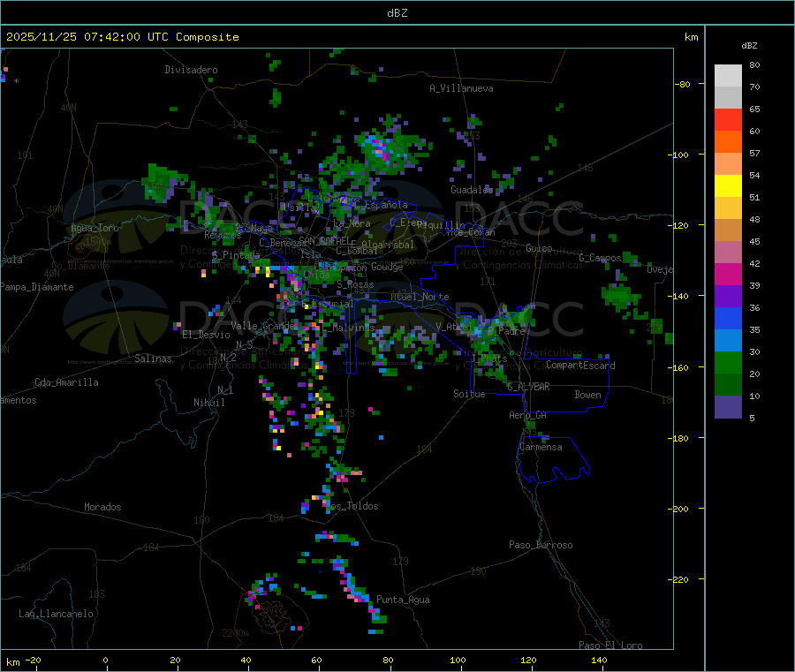Viewport: 795px width, 672px height.
Task: Click the El_Desvio map label
Action: coord(206,335)
